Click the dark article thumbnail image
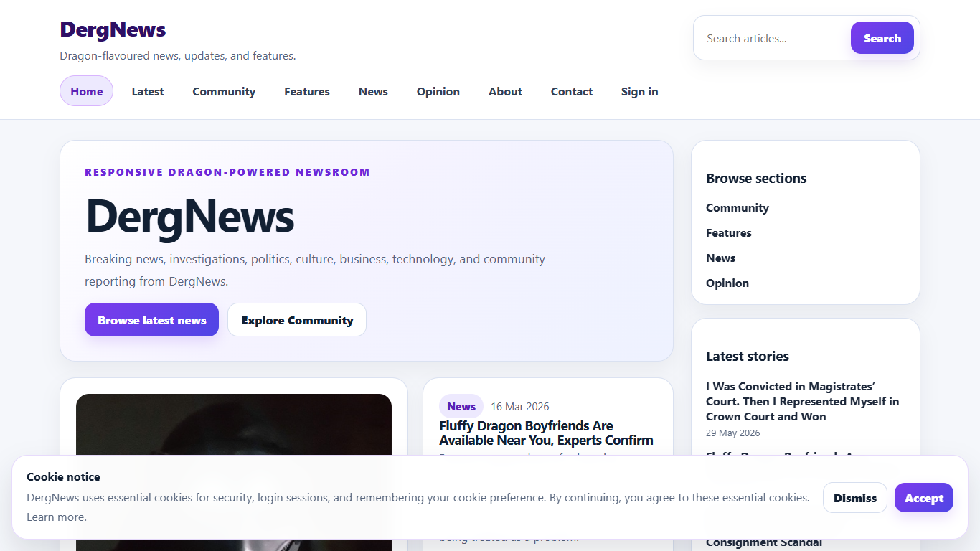This screenshot has width=980, height=551. point(234,424)
